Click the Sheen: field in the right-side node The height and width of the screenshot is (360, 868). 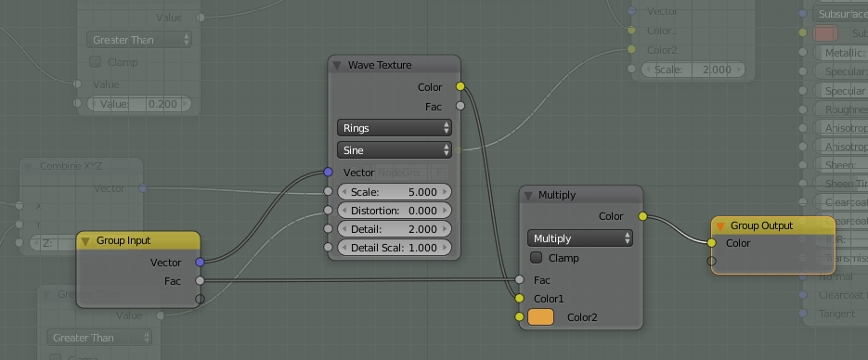[x=840, y=165]
